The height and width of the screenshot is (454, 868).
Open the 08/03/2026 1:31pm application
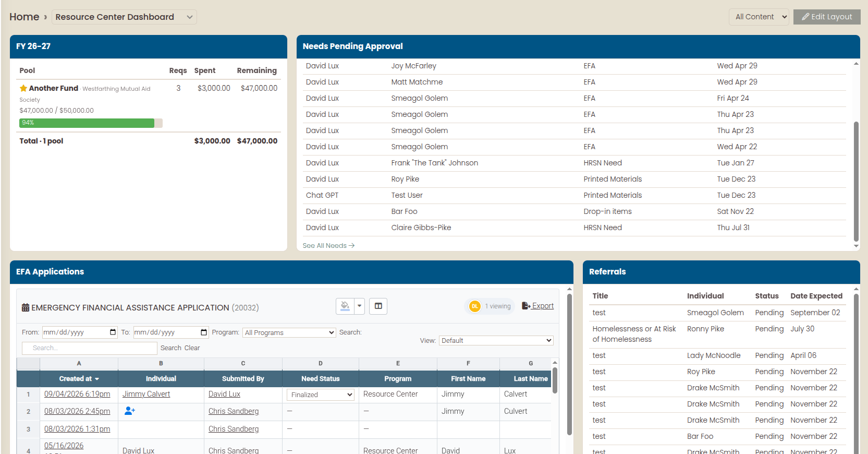(x=77, y=429)
